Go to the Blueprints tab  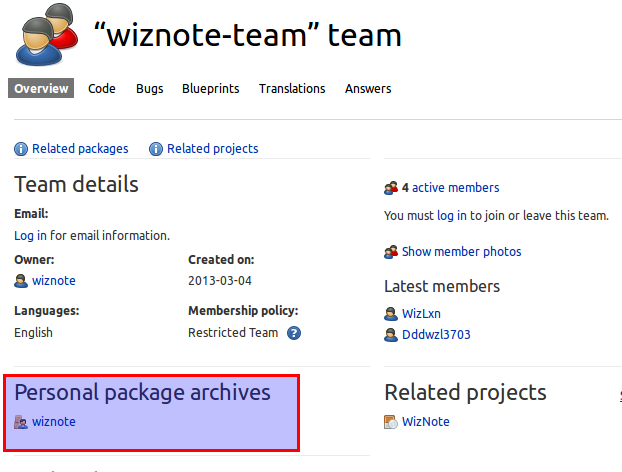click(x=211, y=89)
